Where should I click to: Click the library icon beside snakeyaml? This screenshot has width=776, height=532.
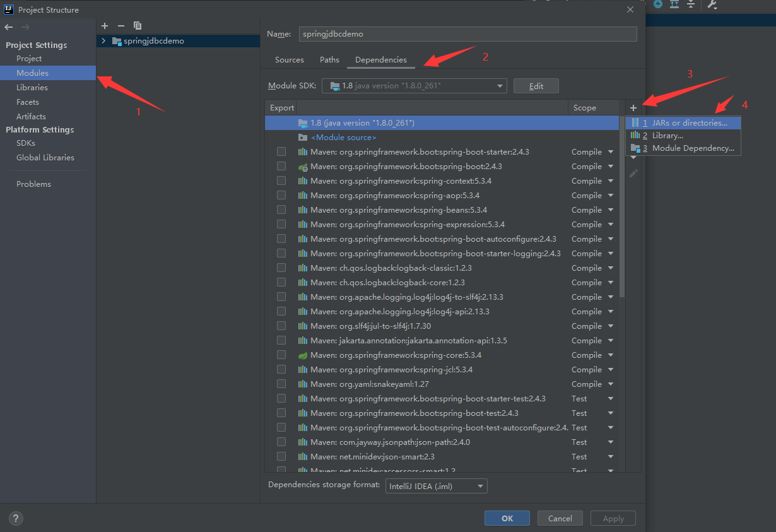pos(303,384)
